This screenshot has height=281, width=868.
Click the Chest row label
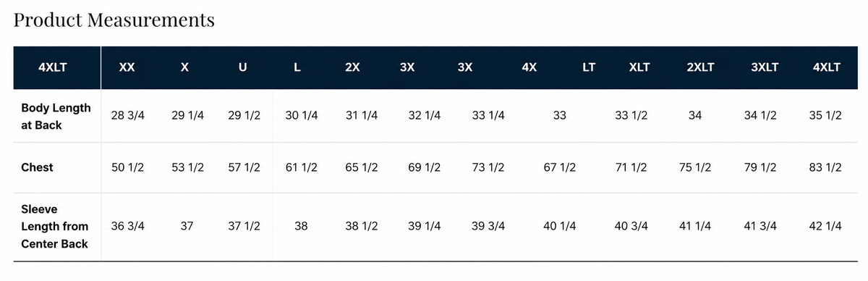(37, 167)
